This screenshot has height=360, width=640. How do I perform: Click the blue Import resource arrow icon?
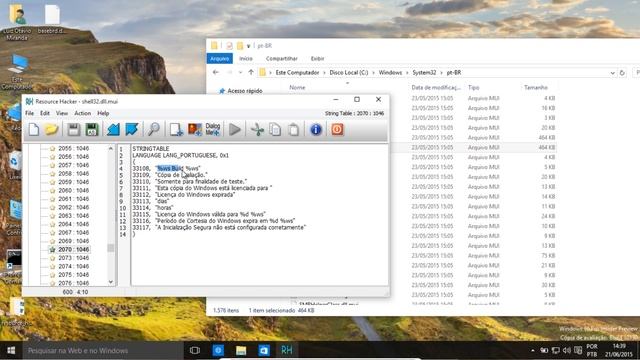coord(113,130)
